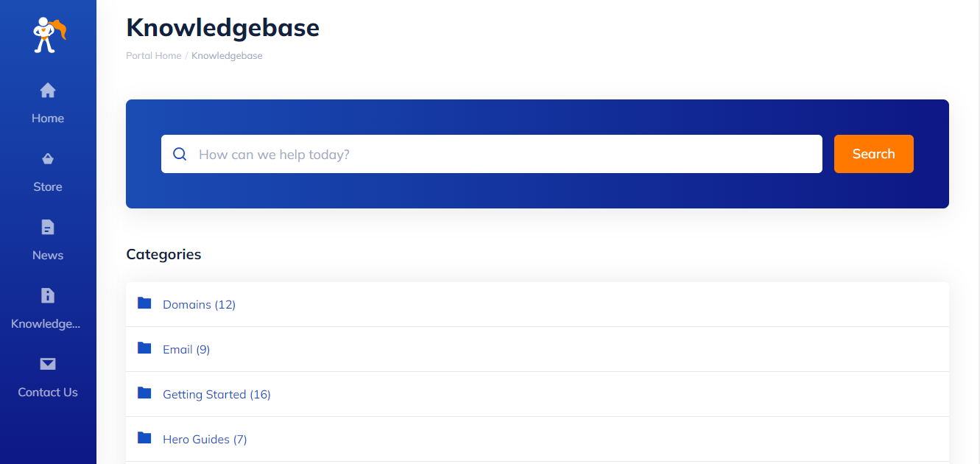
Task: Click the Home house icon
Action: pyautogui.click(x=48, y=91)
